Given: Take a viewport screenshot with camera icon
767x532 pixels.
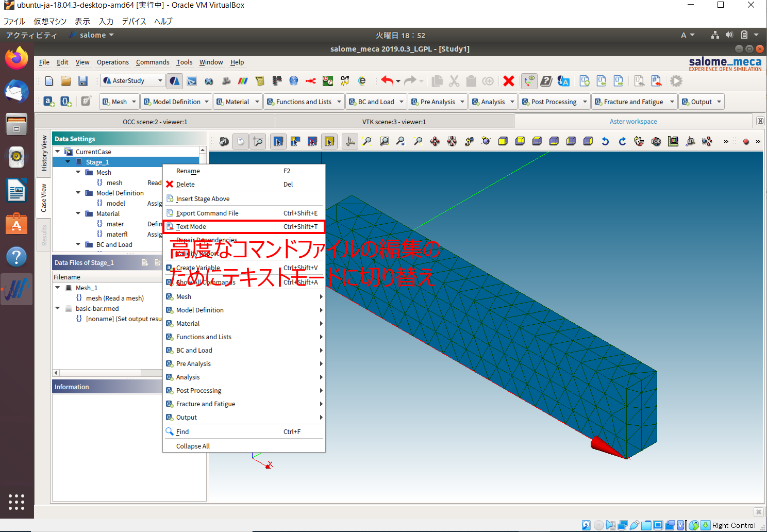Looking at the screenshot, I should point(224,141).
